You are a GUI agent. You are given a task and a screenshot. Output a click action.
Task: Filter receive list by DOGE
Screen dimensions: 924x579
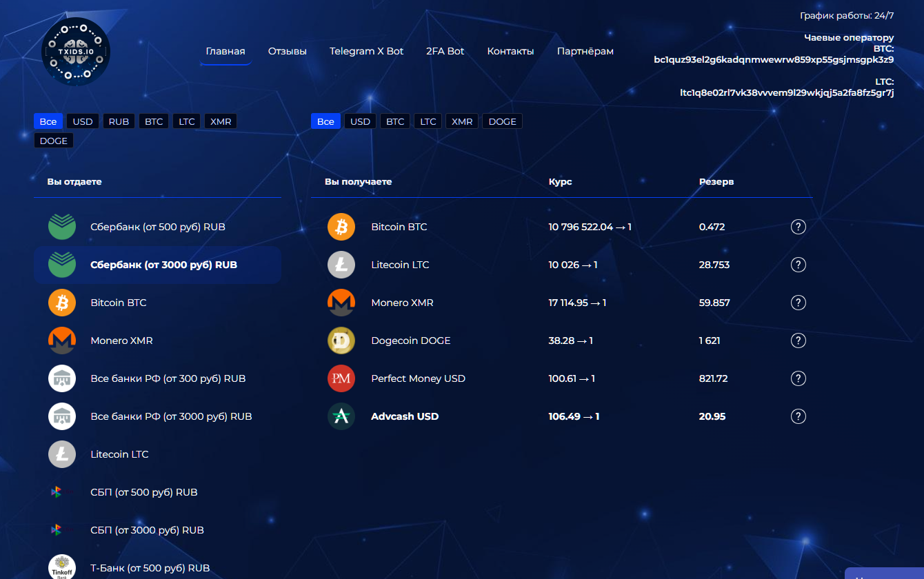coord(502,121)
